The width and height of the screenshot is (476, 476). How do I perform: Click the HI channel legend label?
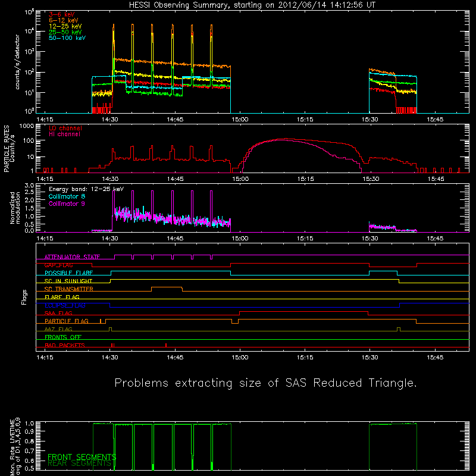[64, 134]
